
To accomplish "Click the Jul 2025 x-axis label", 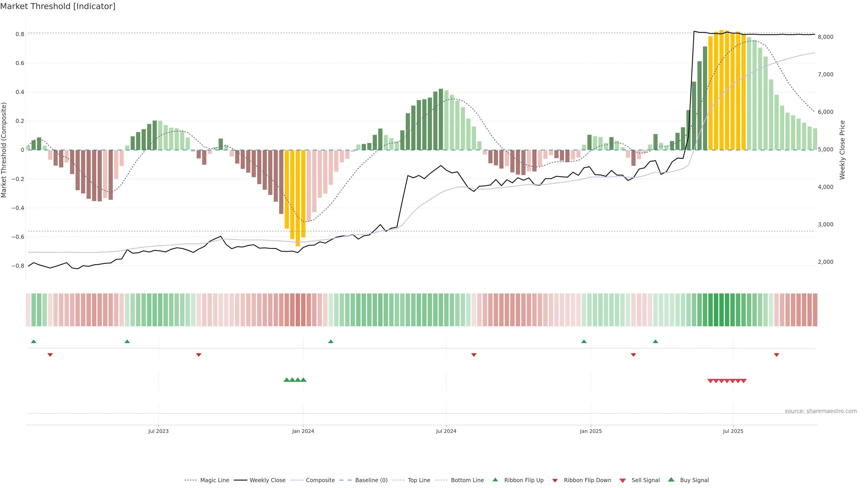I will click(733, 431).
